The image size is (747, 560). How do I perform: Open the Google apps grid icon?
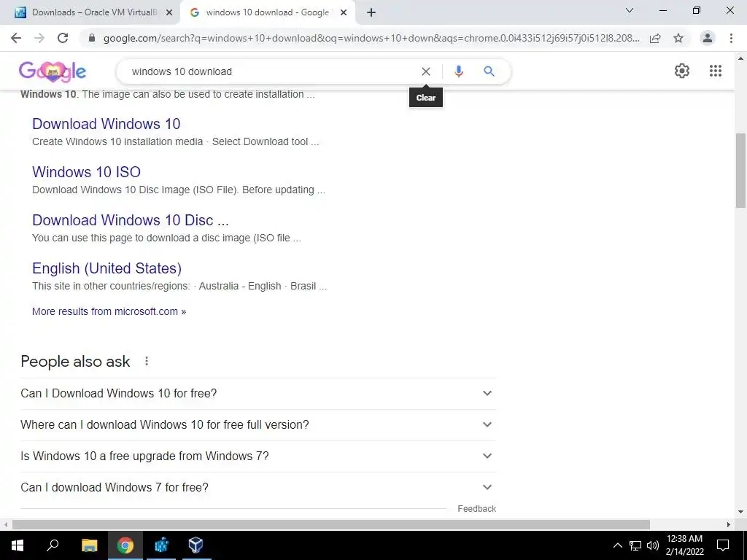pos(715,71)
